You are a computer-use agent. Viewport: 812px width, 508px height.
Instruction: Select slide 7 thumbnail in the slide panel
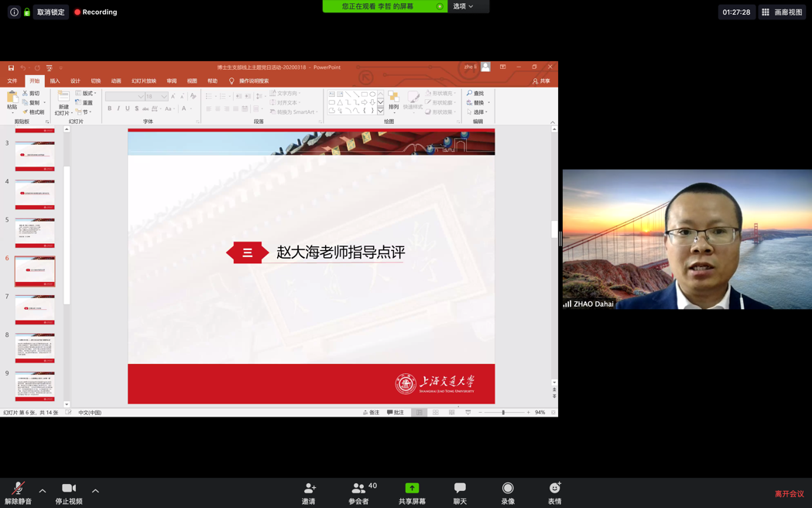(x=35, y=311)
